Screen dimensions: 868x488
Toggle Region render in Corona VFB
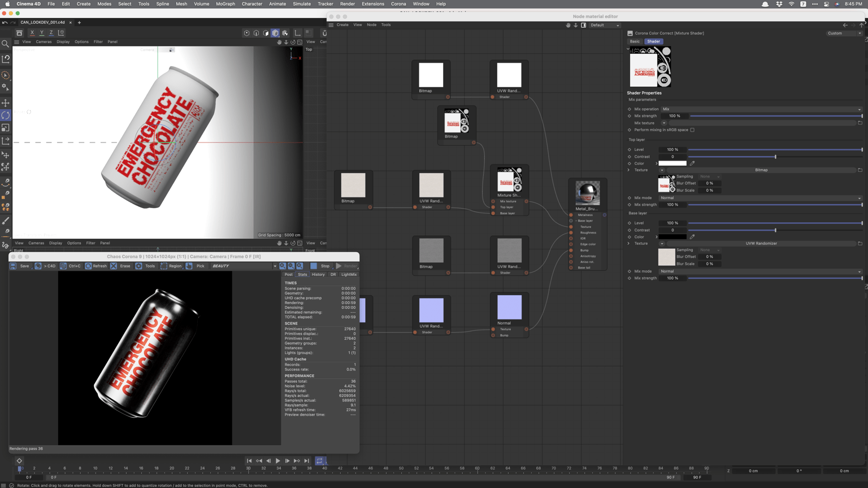click(x=171, y=266)
